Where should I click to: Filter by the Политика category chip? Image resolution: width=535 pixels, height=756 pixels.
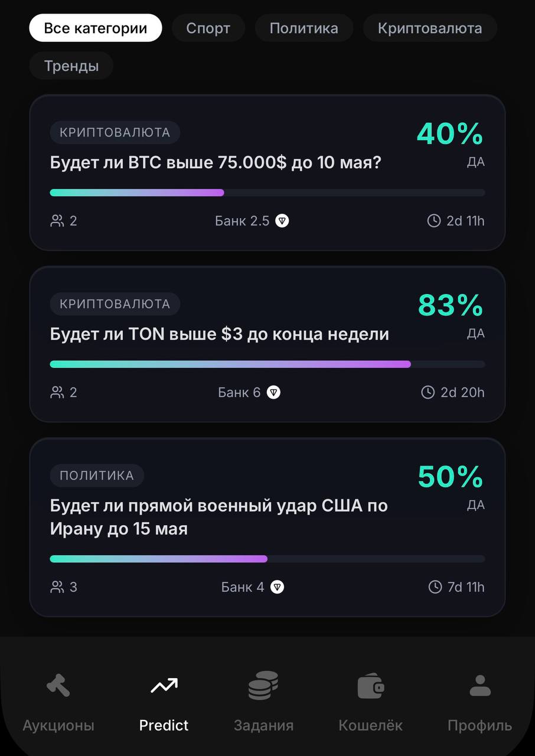(x=304, y=28)
